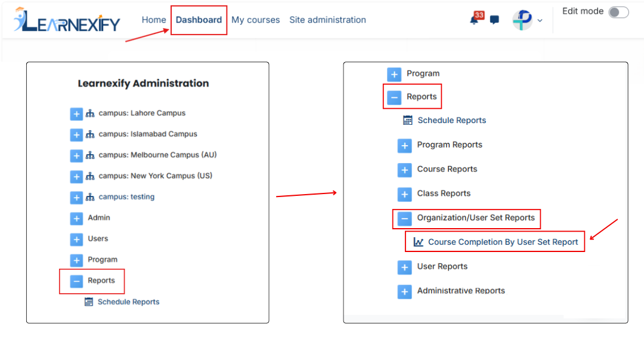The height and width of the screenshot is (338, 644).
Task: Open My courses in navigation
Action: (x=255, y=20)
